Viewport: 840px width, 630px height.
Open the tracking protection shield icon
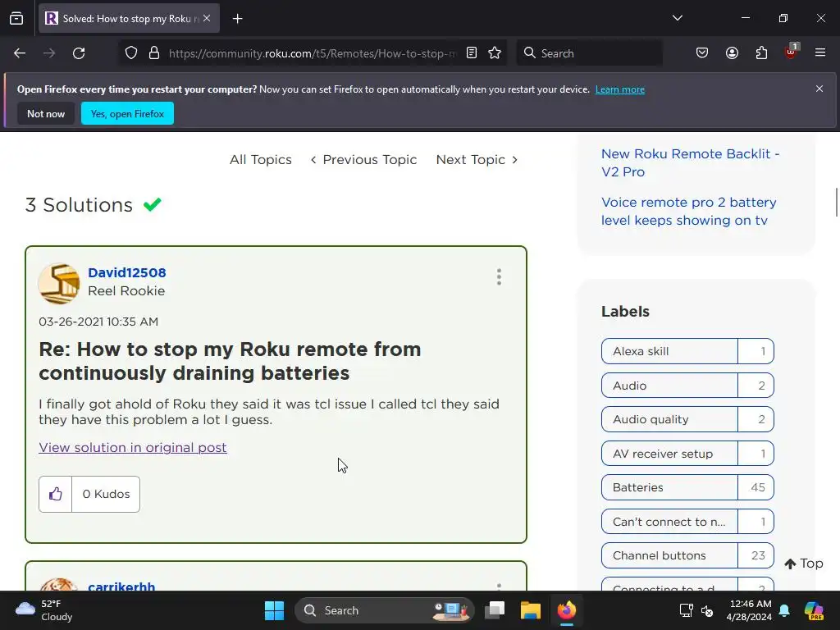pos(131,53)
